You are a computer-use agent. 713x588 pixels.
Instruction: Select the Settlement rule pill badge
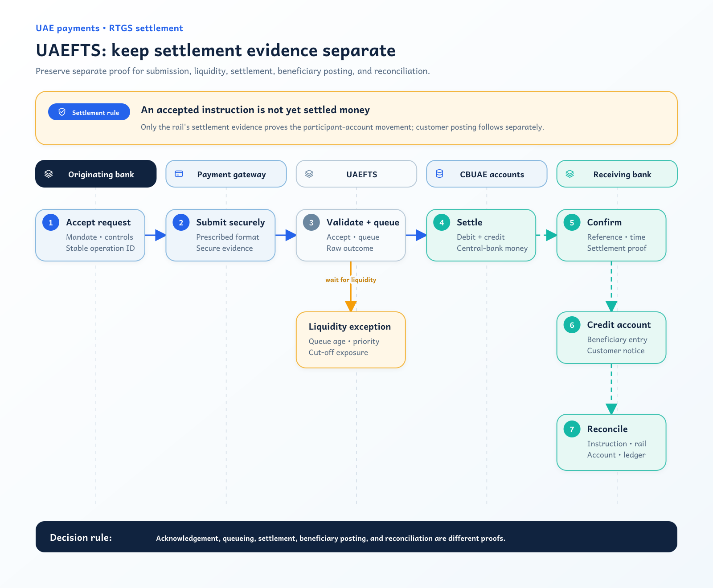[89, 112]
